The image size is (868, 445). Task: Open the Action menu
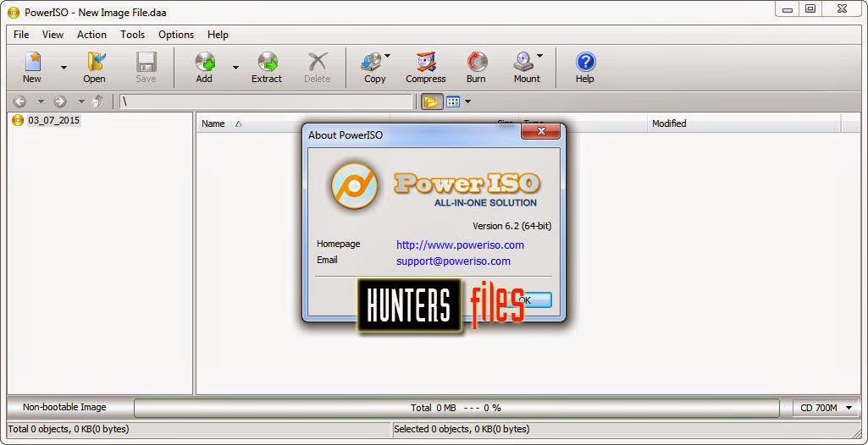(91, 35)
